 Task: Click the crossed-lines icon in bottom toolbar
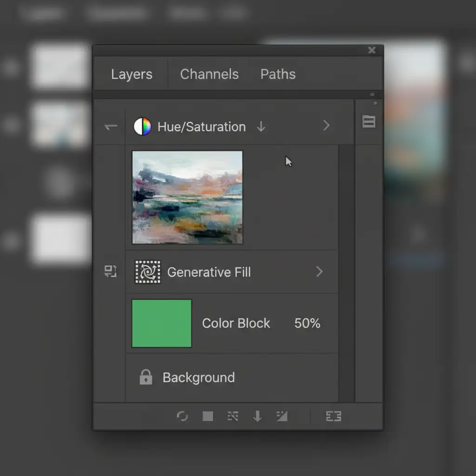point(232,416)
